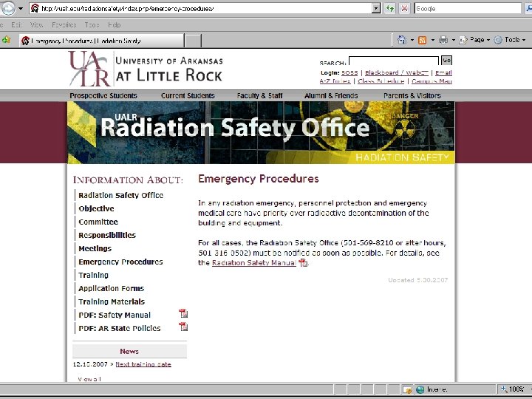
Task: Open the Tools gear menu in command bar
Action: pyautogui.click(x=510, y=40)
